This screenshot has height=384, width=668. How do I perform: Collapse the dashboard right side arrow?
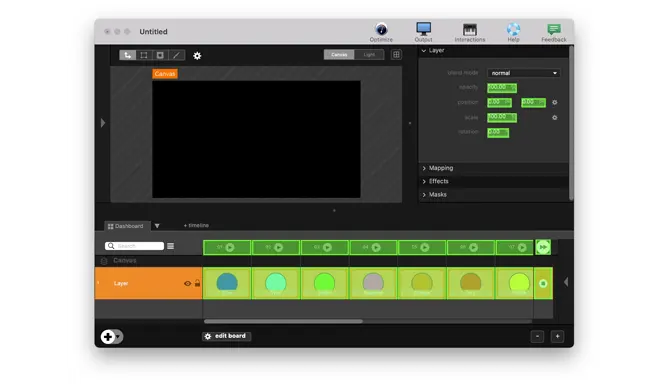click(x=566, y=282)
